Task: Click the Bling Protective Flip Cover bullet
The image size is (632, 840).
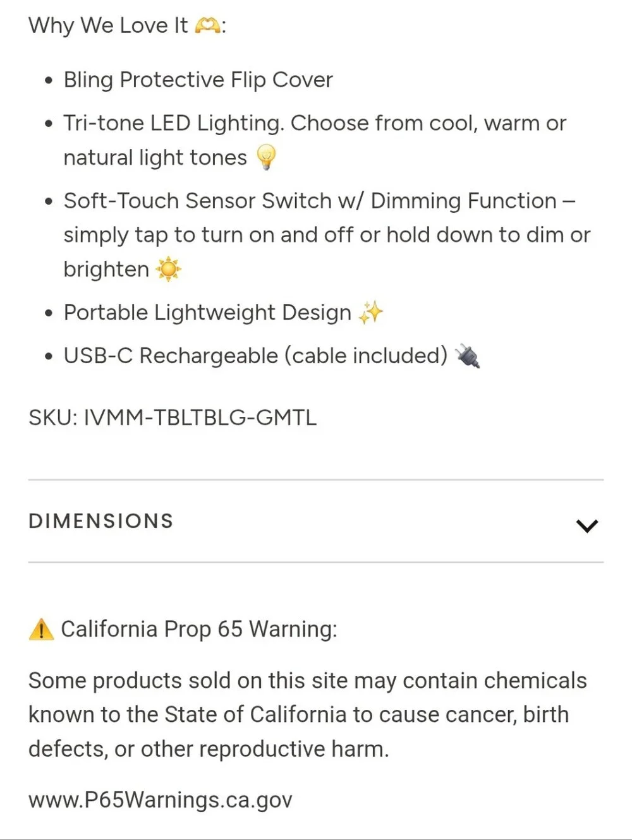Action: click(x=198, y=80)
